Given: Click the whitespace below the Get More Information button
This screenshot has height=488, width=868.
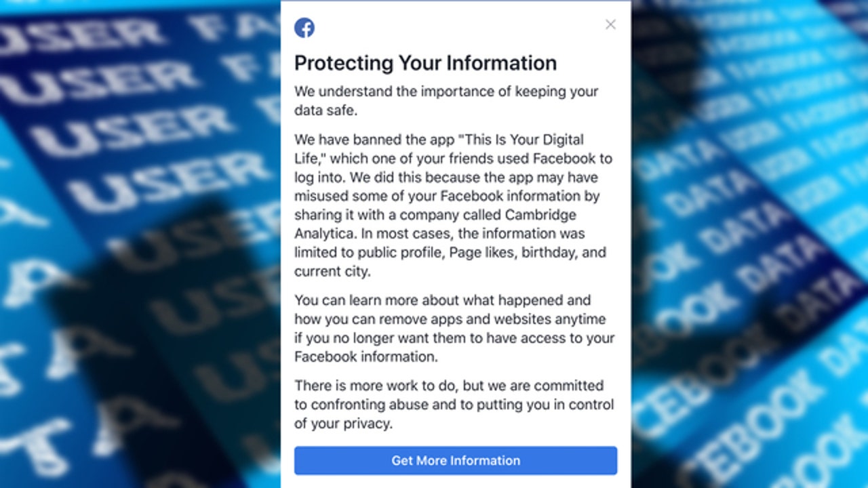Looking at the screenshot, I should tap(454, 483).
